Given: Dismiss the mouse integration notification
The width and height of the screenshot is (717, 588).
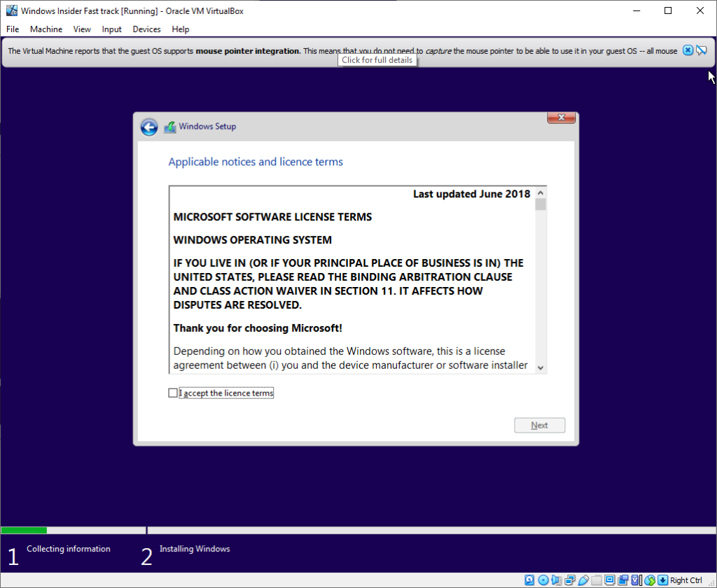Looking at the screenshot, I should tap(688, 50).
